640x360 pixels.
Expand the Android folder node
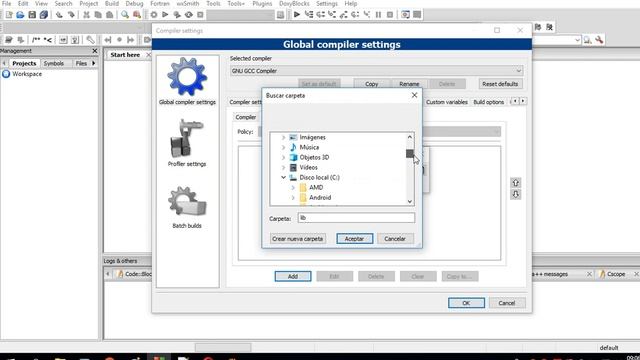click(x=293, y=198)
